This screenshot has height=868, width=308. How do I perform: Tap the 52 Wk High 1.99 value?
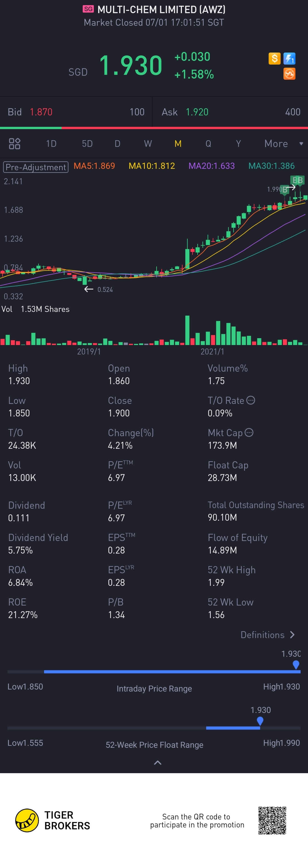[x=216, y=582]
